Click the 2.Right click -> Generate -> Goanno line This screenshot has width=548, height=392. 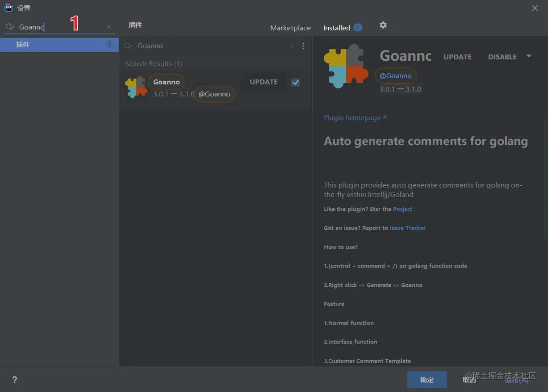373,285
